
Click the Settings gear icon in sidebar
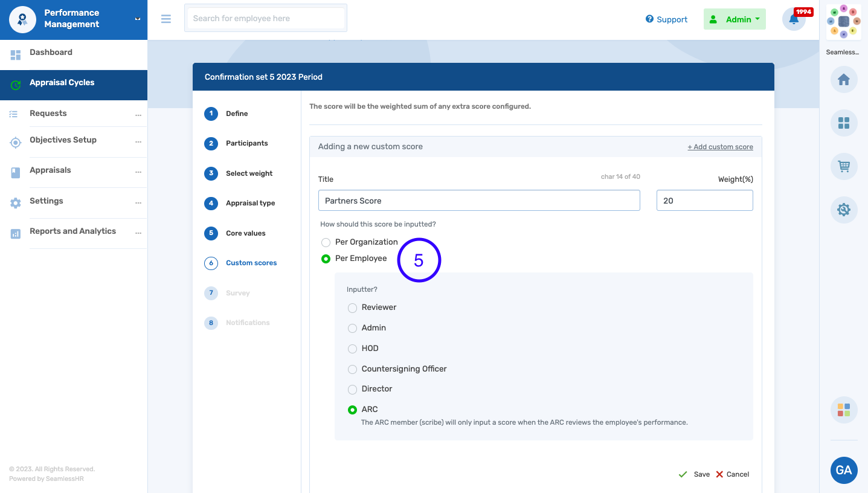coord(14,203)
